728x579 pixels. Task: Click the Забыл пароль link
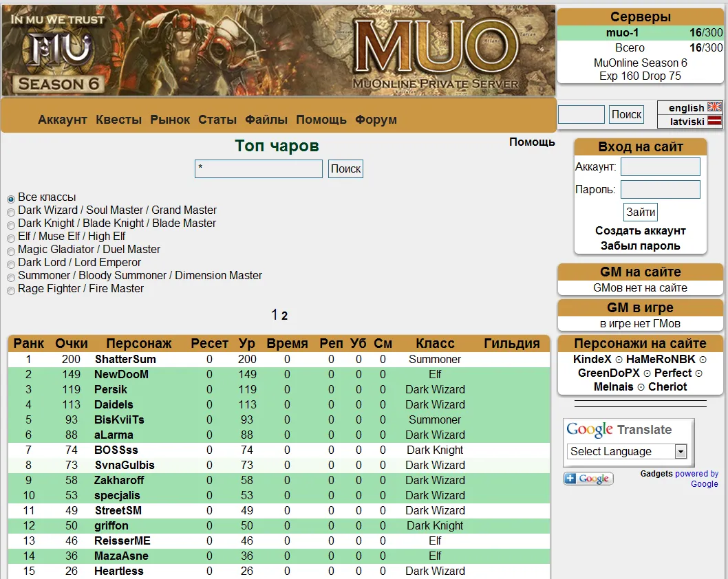coord(640,246)
